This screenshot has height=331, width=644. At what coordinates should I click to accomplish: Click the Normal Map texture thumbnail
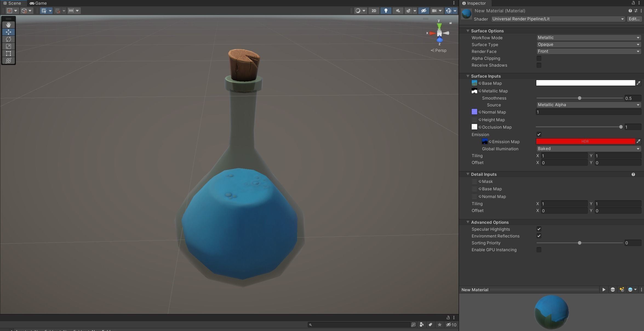[x=474, y=112]
